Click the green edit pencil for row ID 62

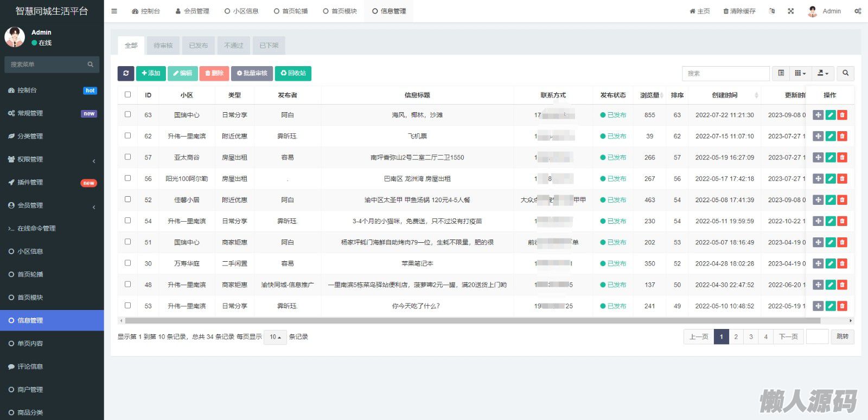(x=830, y=136)
